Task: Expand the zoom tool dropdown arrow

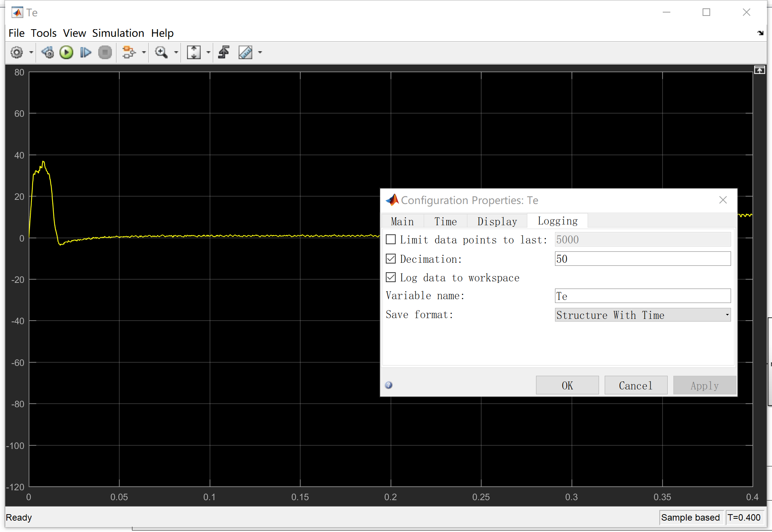Action: coord(176,52)
